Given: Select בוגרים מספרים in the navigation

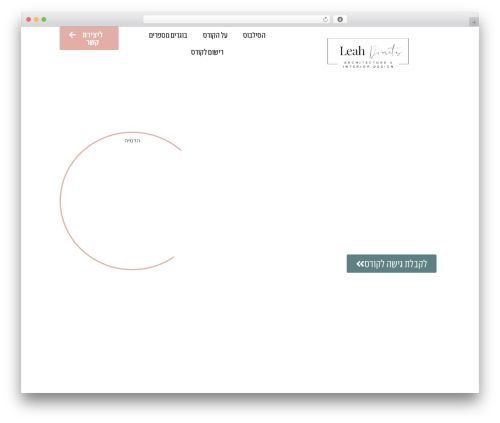Looking at the screenshot, I should pyautogui.click(x=168, y=35).
